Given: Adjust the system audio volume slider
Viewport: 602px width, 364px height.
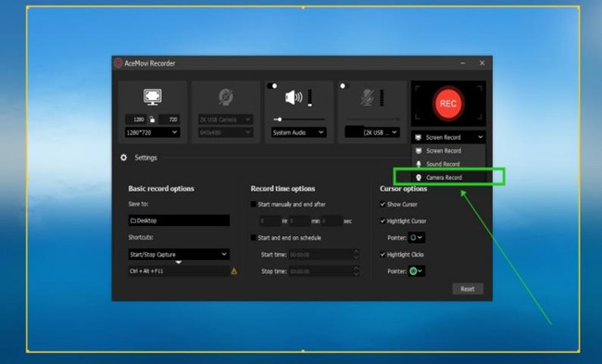Looking at the screenshot, I should click(x=299, y=119).
